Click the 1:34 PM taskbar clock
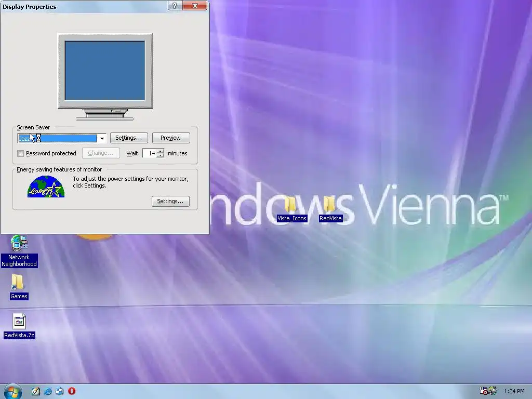The width and height of the screenshot is (532, 399). coord(514,391)
